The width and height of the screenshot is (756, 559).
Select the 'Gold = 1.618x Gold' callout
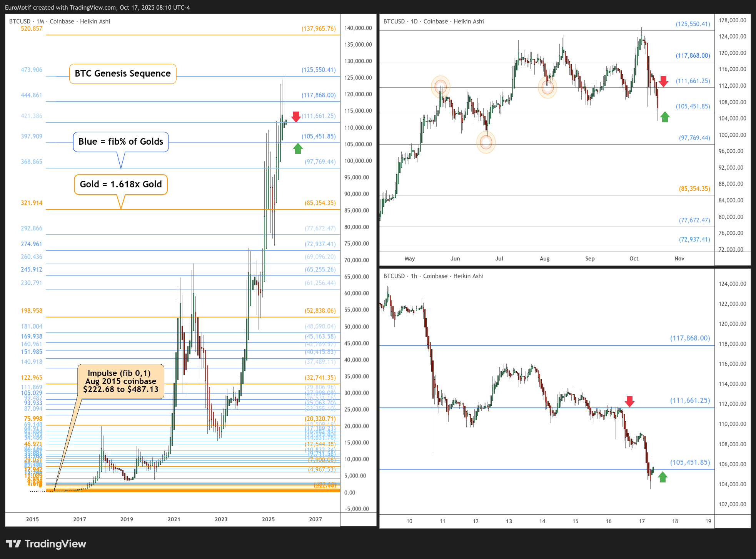[x=121, y=184]
